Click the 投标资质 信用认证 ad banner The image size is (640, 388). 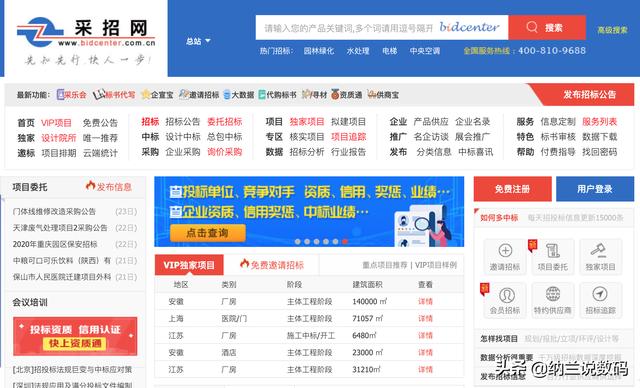pos(75,336)
